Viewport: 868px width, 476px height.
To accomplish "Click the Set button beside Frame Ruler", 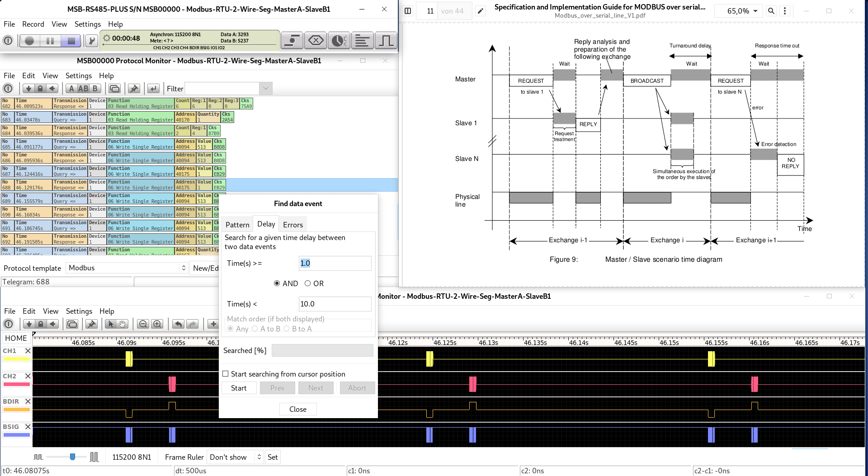I will coord(273,457).
